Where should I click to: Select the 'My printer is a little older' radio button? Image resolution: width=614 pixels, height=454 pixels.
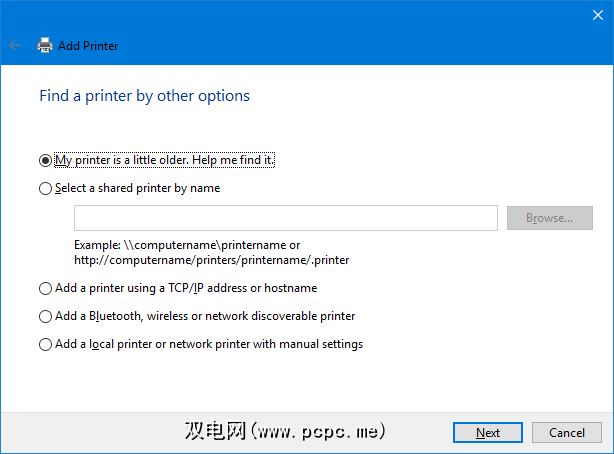point(45,160)
